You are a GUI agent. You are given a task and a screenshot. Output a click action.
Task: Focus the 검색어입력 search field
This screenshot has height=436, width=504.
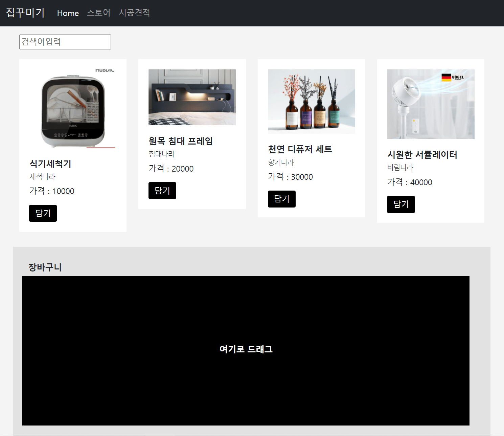(x=65, y=42)
